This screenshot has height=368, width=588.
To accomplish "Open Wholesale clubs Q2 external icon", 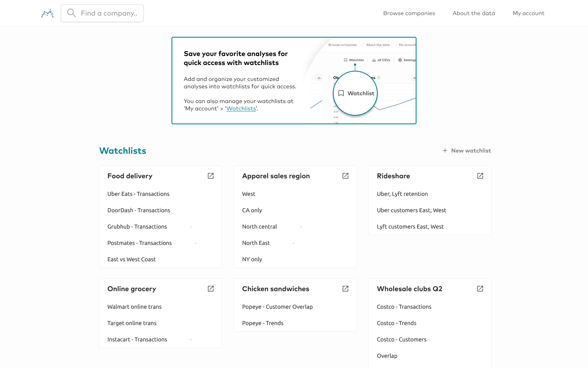I will pos(480,289).
